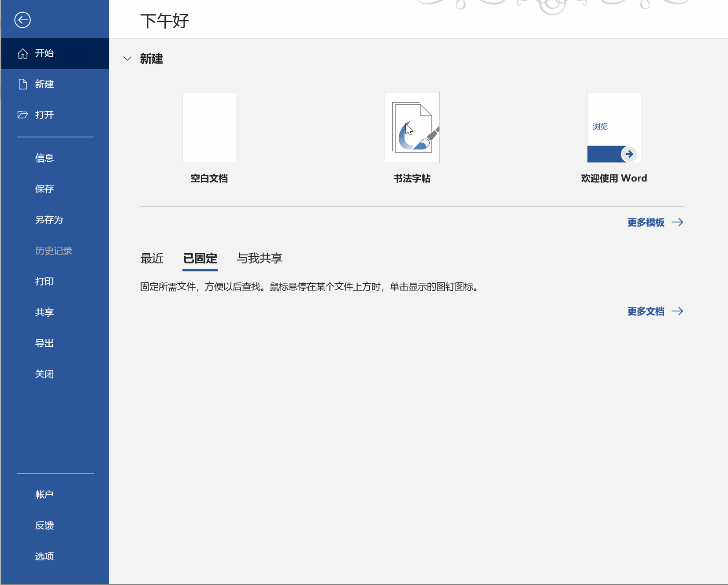Click the folder icon beside 打开

click(x=23, y=115)
